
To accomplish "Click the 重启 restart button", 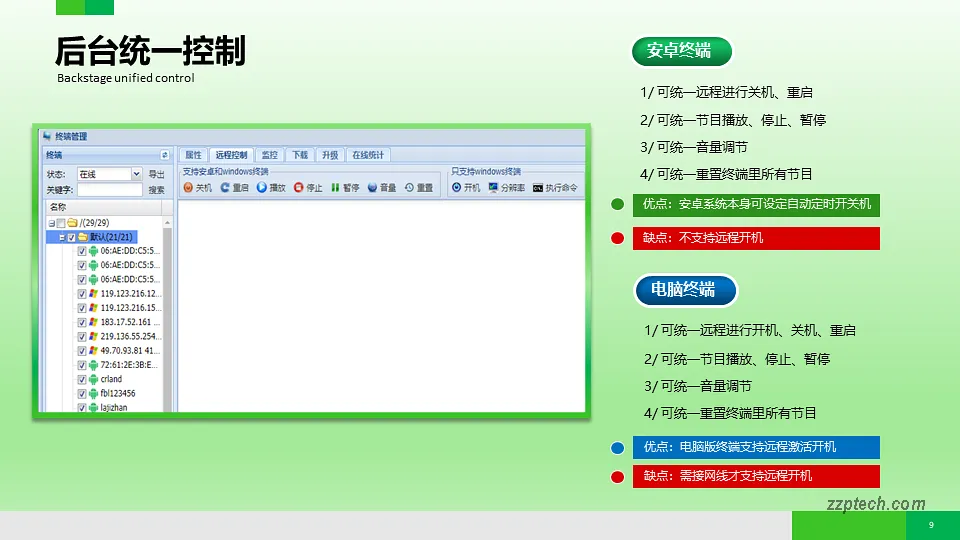I will click(234, 188).
